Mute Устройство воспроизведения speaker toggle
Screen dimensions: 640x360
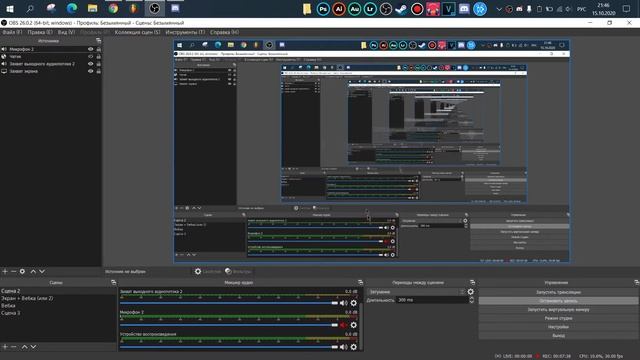pyautogui.click(x=344, y=347)
